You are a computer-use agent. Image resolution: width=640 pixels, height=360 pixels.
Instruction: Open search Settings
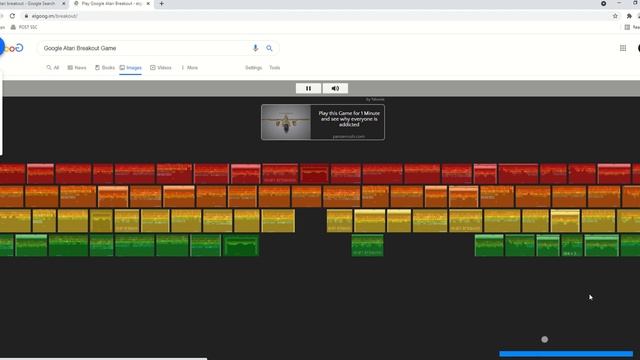[253, 68]
